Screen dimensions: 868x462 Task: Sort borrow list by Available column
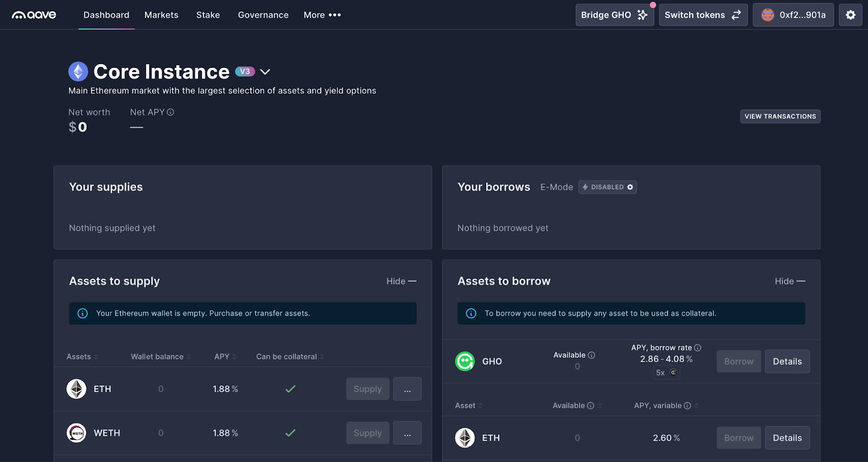click(577, 406)
